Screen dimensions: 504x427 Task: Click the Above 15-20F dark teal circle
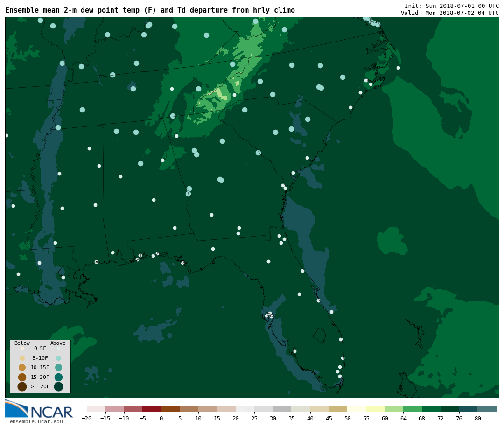tap(58, 377)
